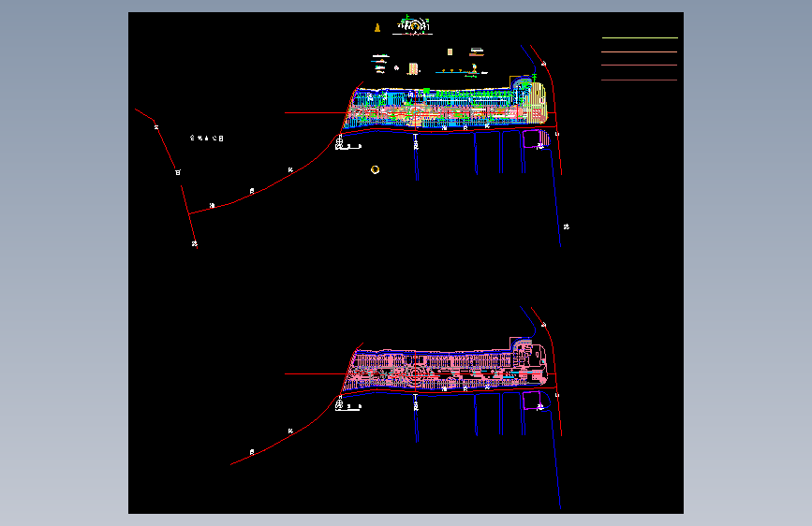
Task: Click the magenta outlined plot in lower plan
Action: [532, 401]
